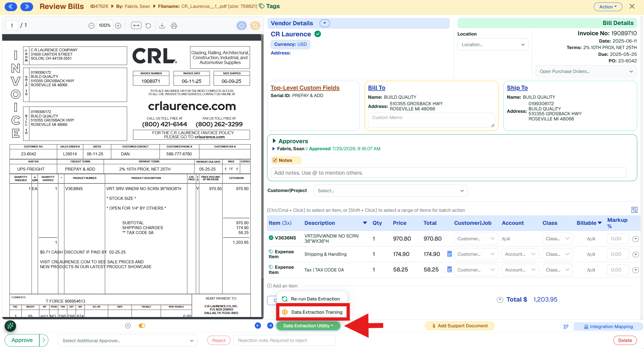The height and width of the screenshot is (349, 644).
Task: Open the Select Additional Approver dropdown
Action: pyautogui.click(x=128, y=340)
